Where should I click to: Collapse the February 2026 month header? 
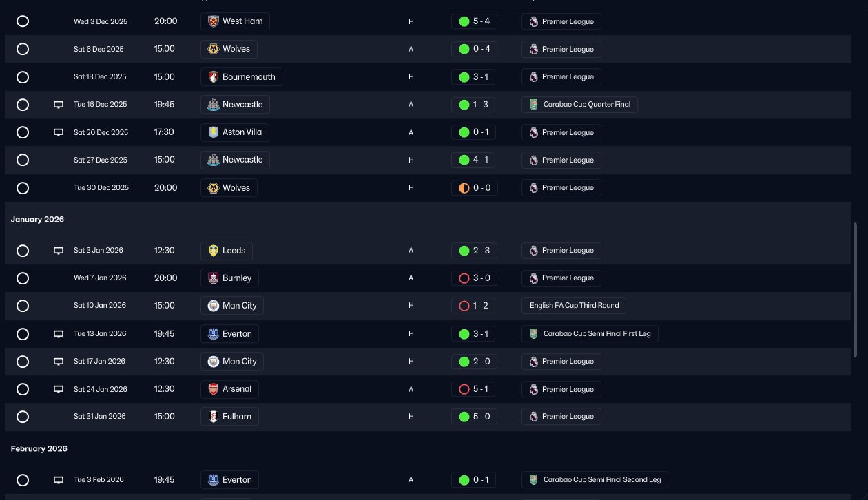[x=39, y=448]
